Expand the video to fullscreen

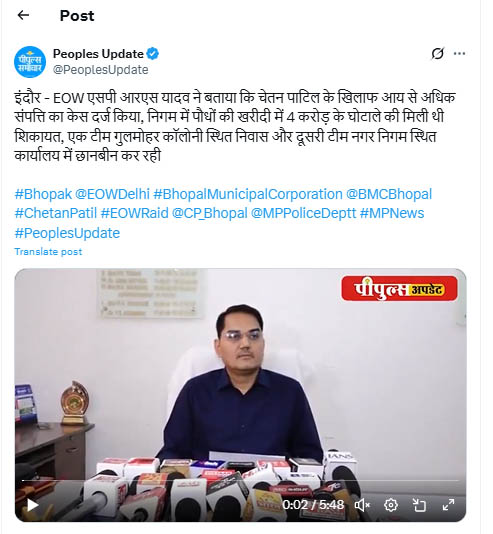coord(448,505)
